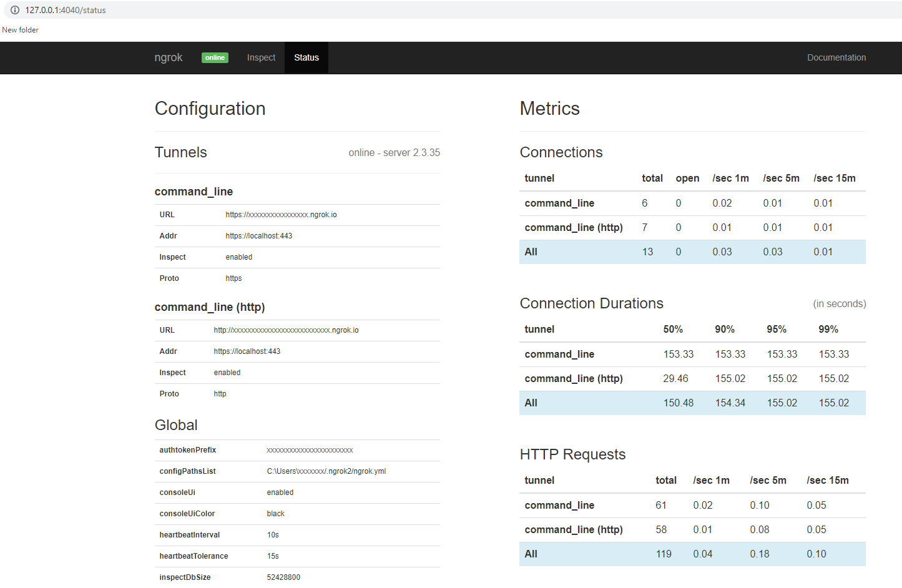Open the Inspect tab
Viewport: 902px width, 588px height.
click(x=261, y=57)
